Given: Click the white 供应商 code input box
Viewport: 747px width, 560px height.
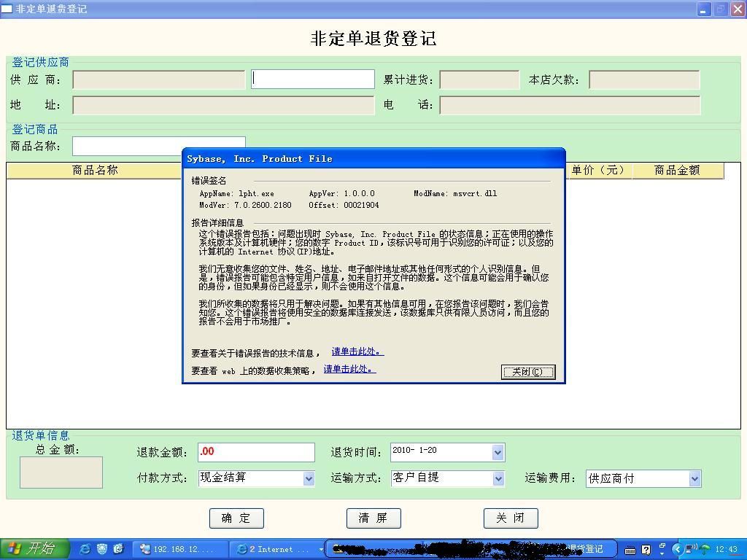Looking at the screenshot, I should click(x=313, y=79).
